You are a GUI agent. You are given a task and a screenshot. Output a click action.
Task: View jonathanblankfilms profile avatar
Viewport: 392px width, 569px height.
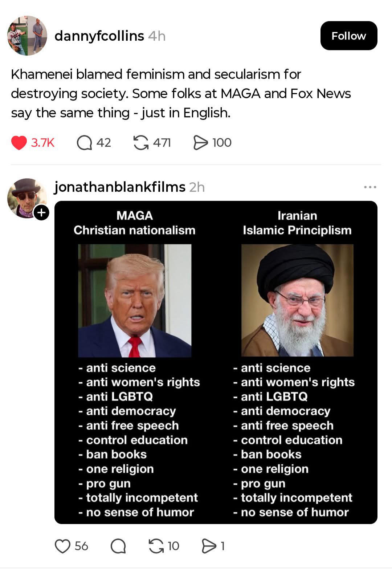[x=27, y=198]
